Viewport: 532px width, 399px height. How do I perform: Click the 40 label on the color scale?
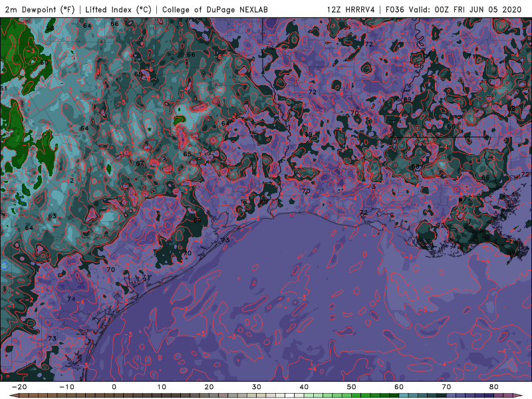pyautogui.click(x=304, y=387)
